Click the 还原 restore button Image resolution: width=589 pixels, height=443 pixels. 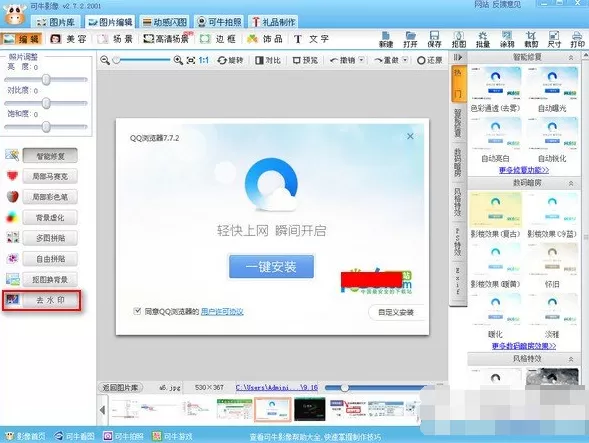pos(430,60)
